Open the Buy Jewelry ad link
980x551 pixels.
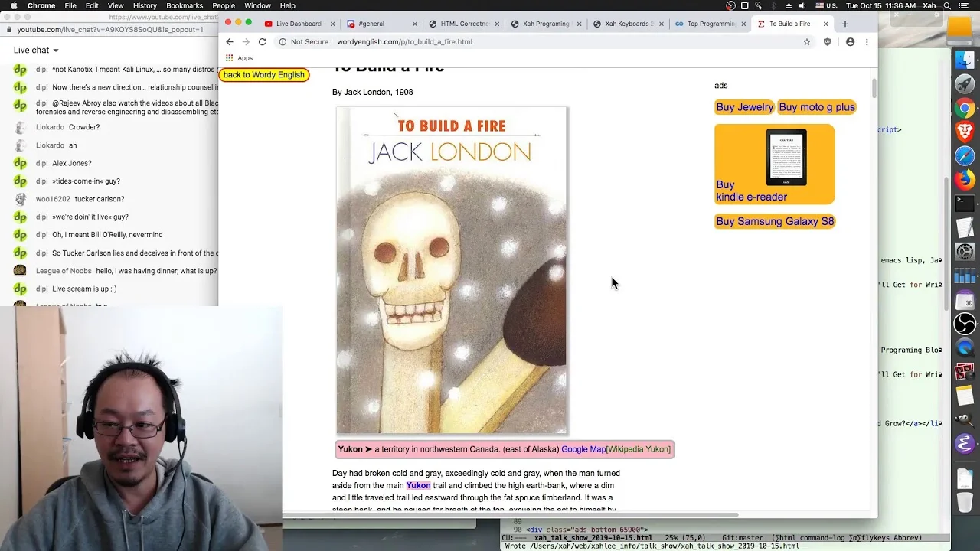point(745,107)
